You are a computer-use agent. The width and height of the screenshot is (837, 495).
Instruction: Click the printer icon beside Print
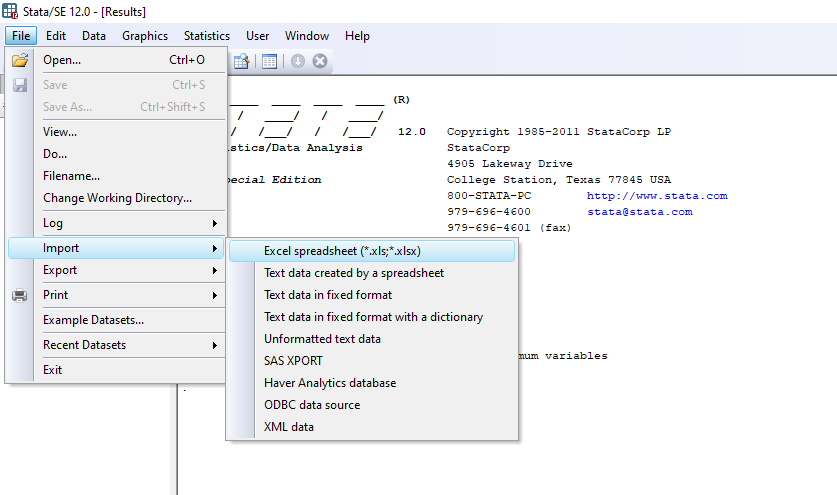(x=20, y=295)
